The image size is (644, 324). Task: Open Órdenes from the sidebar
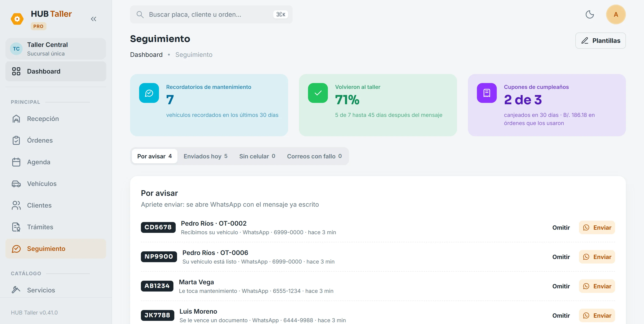click(x=56, y=140)
